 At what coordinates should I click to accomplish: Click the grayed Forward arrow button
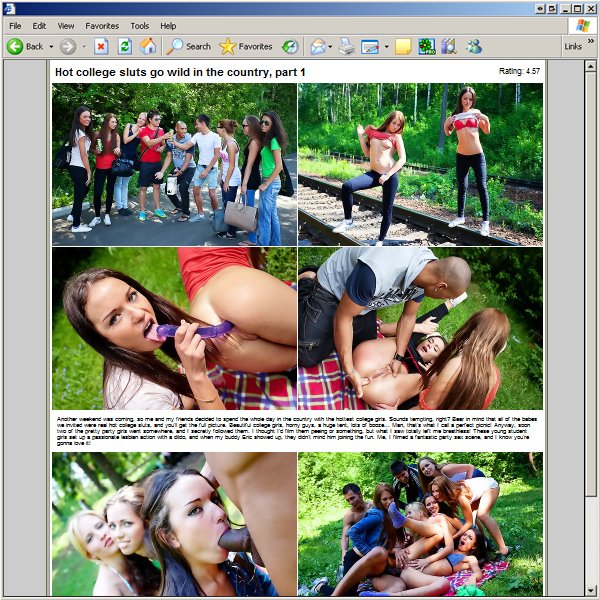(68, 47)
